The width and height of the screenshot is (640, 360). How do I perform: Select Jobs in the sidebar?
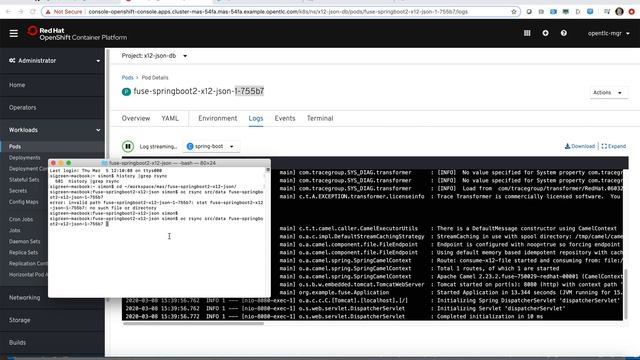pyautogui.click(x=14, y=230)
